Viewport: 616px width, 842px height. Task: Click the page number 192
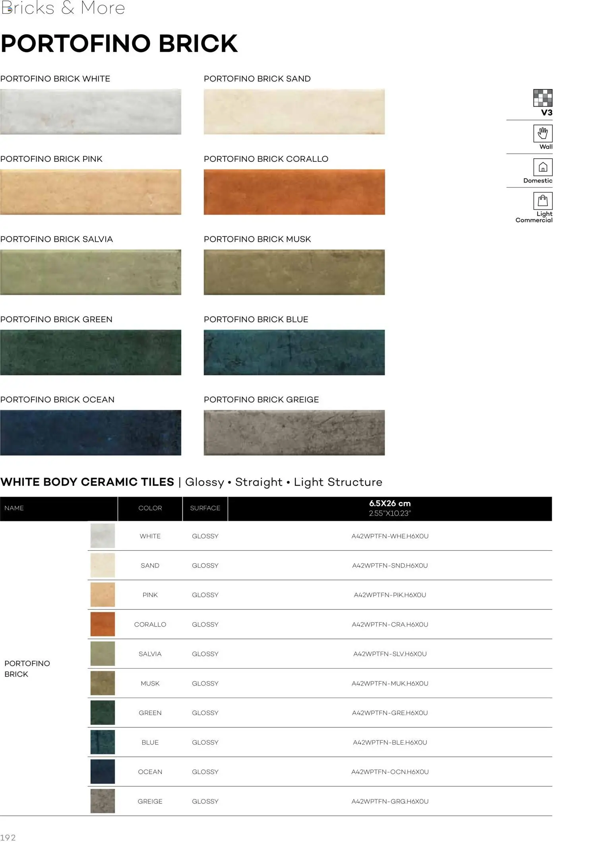pos(8,838)
